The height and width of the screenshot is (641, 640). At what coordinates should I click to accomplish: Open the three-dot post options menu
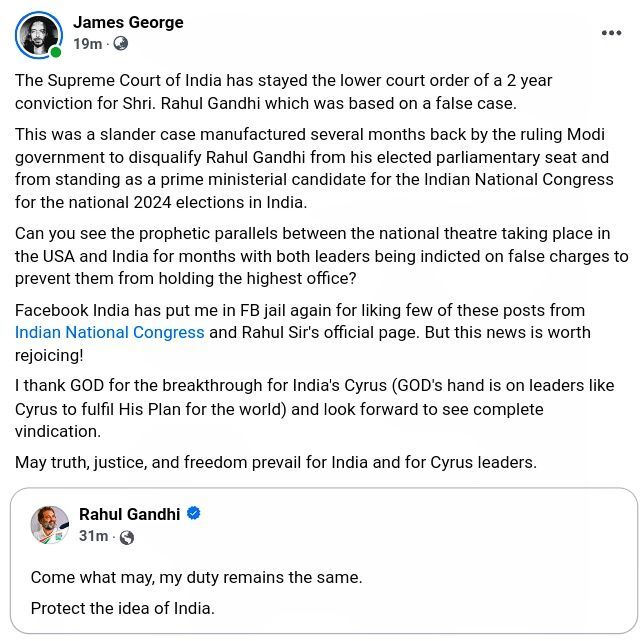[x=611, y=33]
